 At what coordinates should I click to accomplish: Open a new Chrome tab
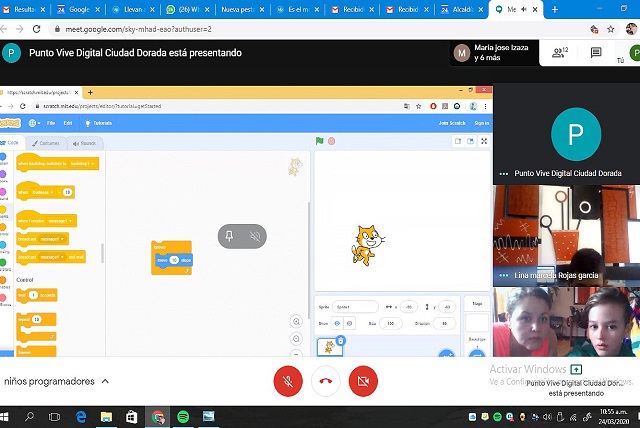click(x=555, y=9)
